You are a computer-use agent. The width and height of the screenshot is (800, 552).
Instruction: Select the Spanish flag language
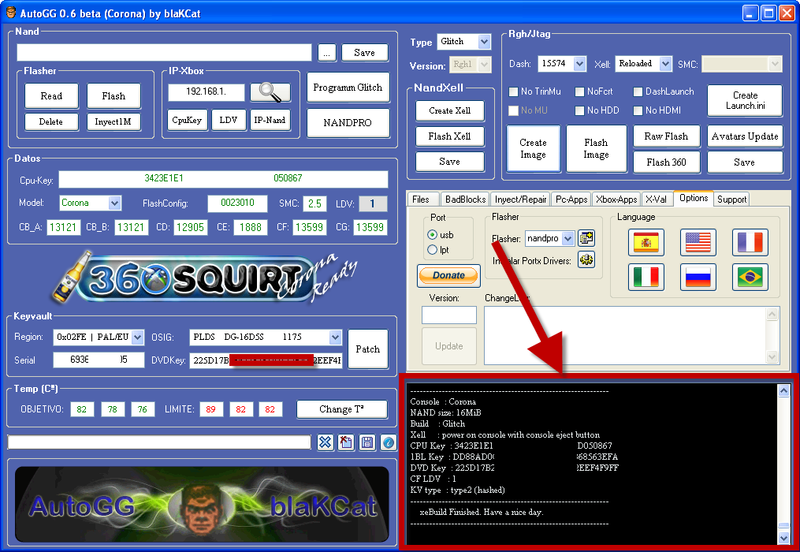pyautogui.click(x=646, y=242)
